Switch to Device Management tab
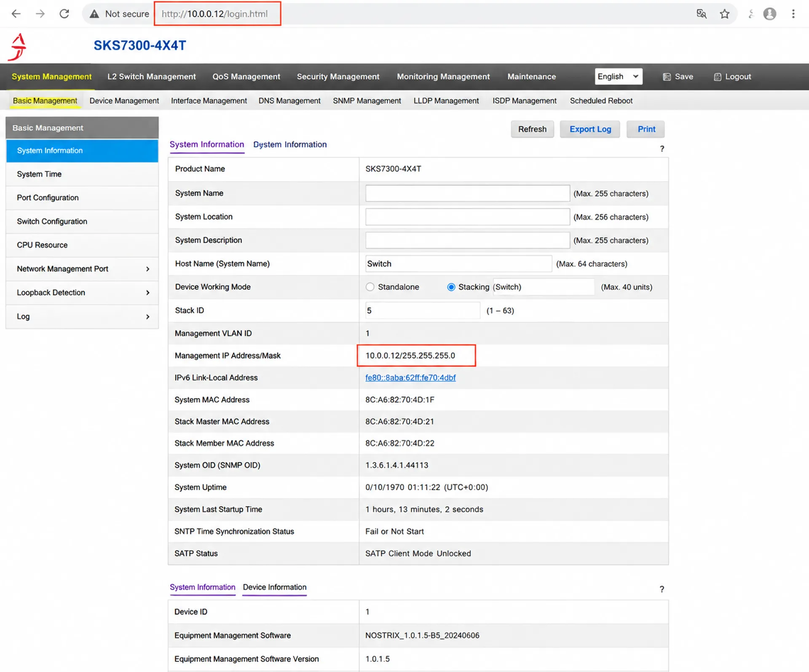Image resolution: width=809 pixels, height=672 pixels. point(124,101)
